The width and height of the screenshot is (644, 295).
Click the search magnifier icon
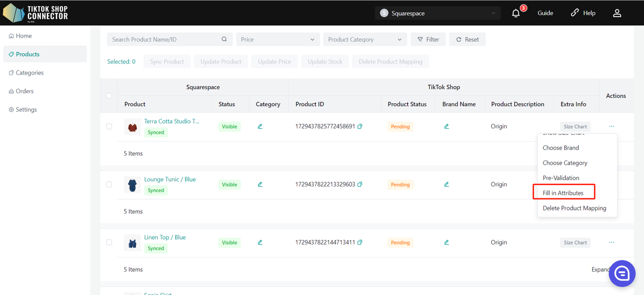coord(224,39)
